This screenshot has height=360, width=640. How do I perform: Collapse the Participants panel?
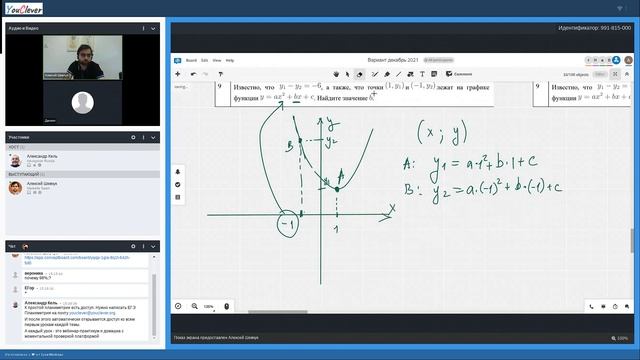(153, 138)
